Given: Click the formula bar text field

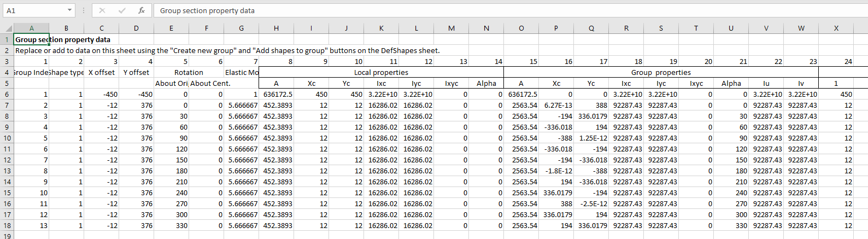Looking at the screenshot, I should (492, 10).
